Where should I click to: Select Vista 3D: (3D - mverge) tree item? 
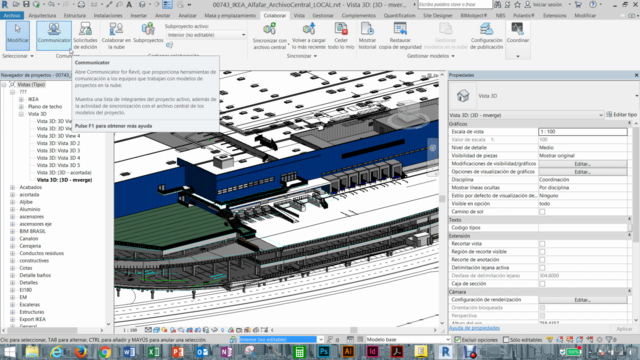[64, 180]
